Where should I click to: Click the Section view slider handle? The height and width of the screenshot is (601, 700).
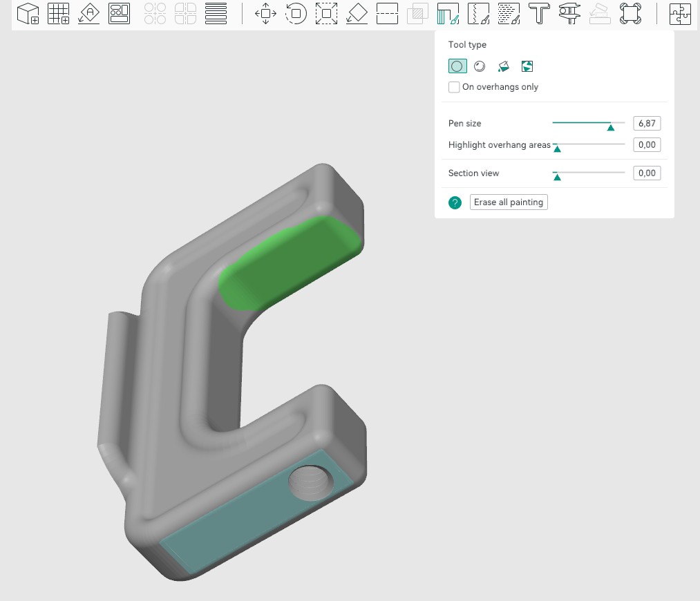pos(557,177)
